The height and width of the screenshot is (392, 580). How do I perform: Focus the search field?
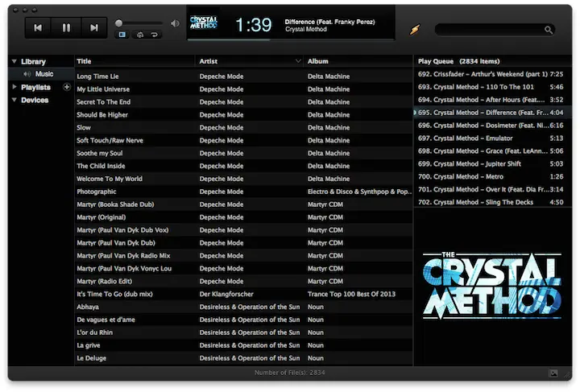point(494,30)
